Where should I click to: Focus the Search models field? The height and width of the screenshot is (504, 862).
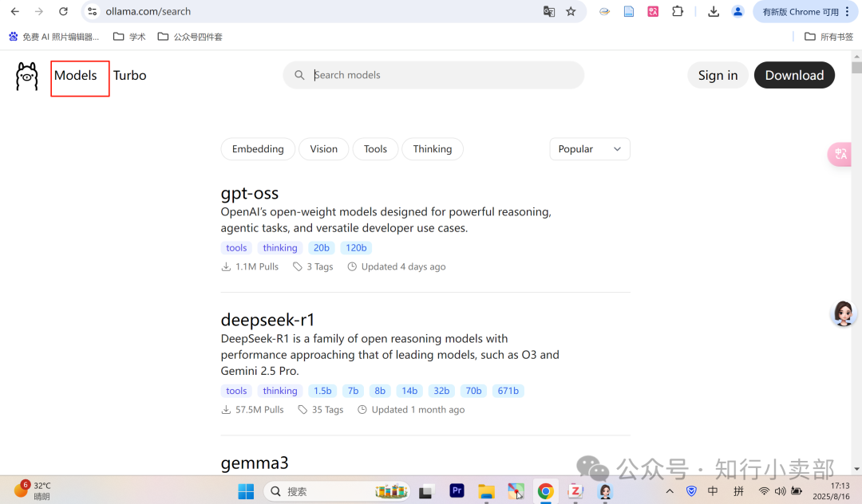tap(433, 75)
